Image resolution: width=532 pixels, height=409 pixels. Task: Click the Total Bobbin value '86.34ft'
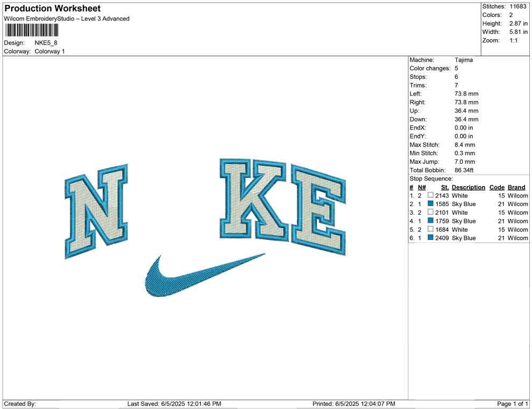(464, 170)
